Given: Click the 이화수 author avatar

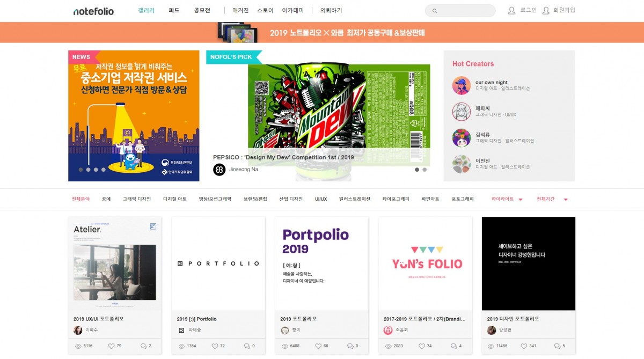Looking at the screenshot, I should [78, 330].
